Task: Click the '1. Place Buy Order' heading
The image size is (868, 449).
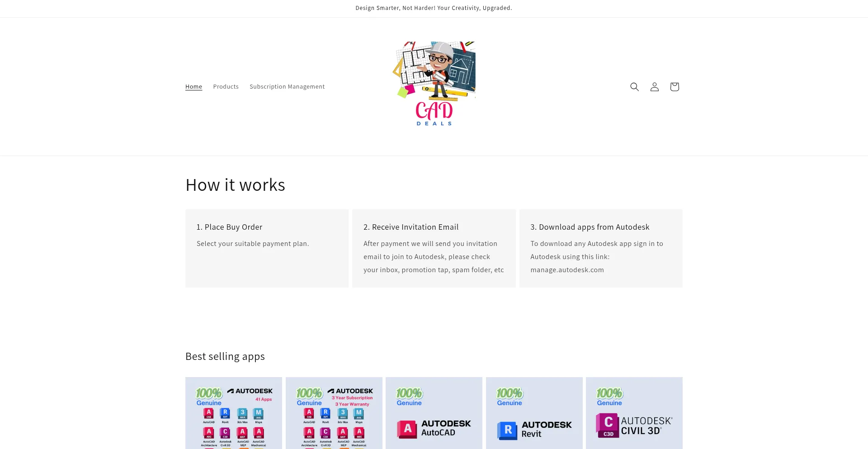Action: pos(229,227)
